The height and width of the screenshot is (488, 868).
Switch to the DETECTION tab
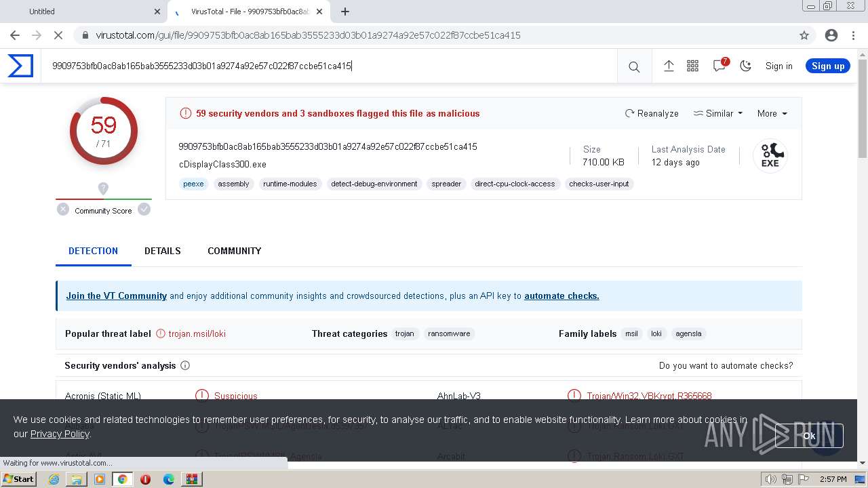pyautogui.click(x=93, y=251)
